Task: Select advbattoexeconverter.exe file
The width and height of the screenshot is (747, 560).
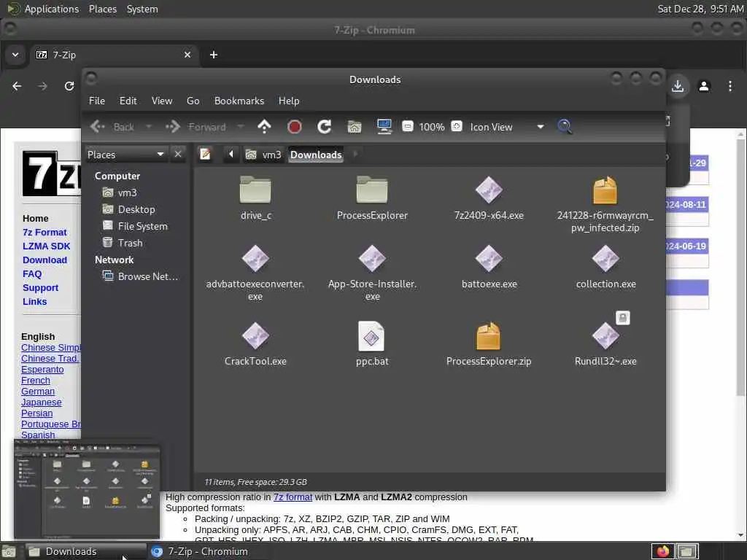Action: [x=255, y=273]
